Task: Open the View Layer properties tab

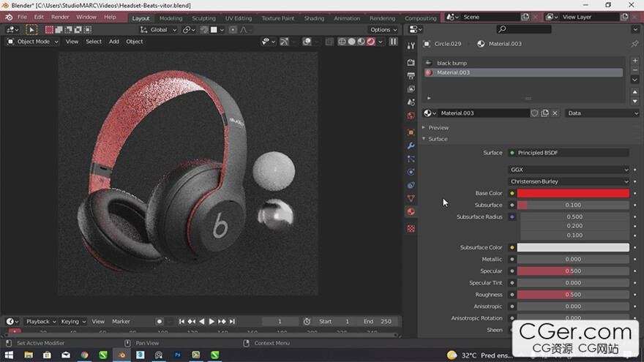Action: coord(411,88)
